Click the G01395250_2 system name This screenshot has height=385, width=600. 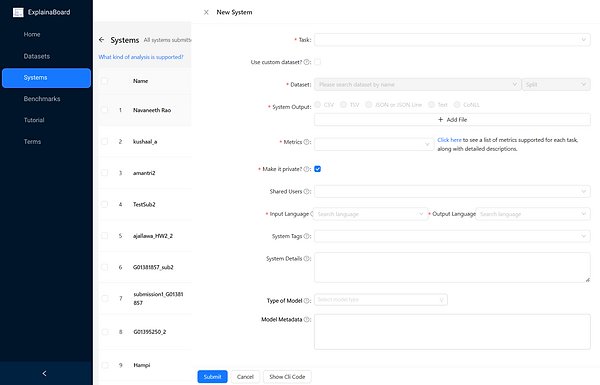tap(150, 332)
